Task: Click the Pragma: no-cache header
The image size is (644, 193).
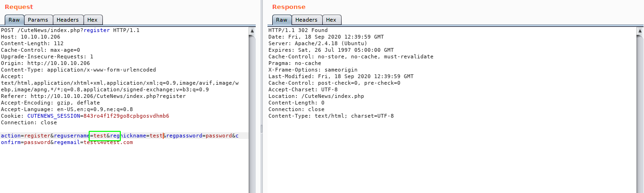Action: point(295,63)
